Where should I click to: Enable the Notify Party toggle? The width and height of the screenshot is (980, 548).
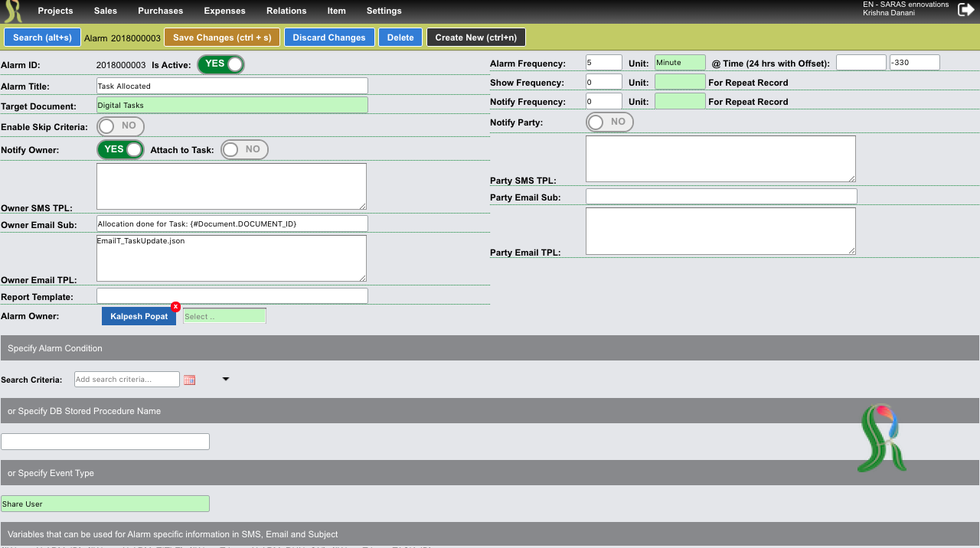pyautogui.click(x=609, y=122)
